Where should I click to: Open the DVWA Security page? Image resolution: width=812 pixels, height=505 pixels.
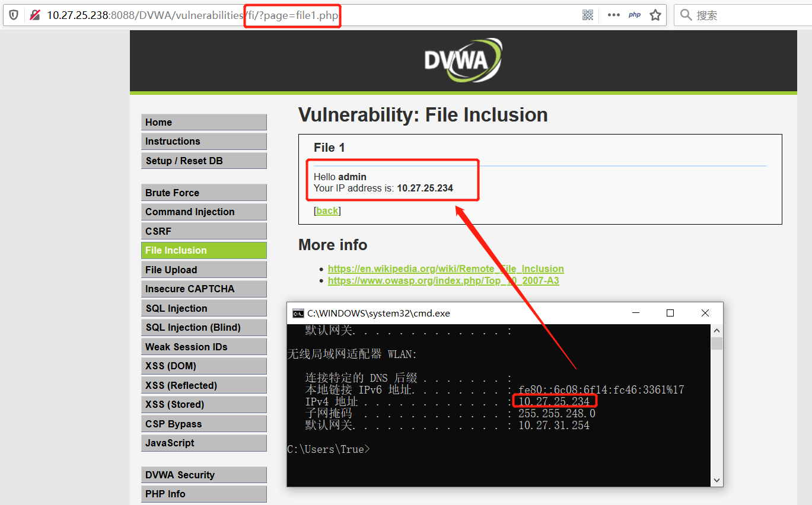(x=204, y=475)
